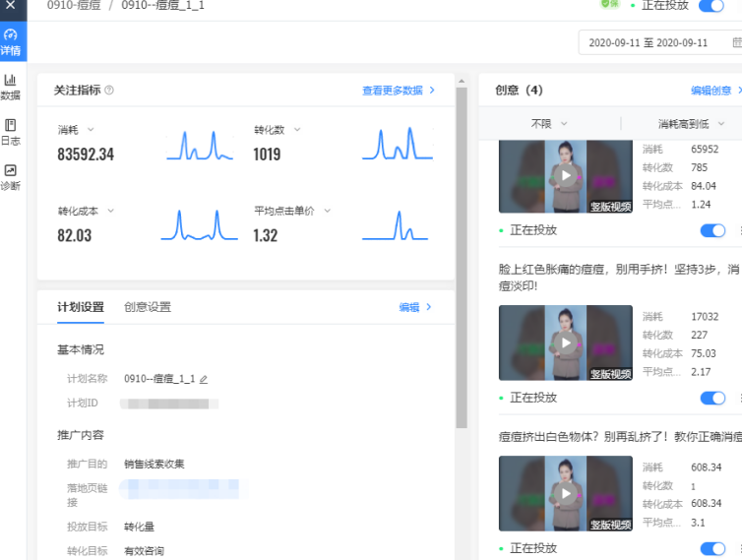742x560 pixels.
Task: Open the 日志 log sidebar icon
Action: click(x=11, y=132)
